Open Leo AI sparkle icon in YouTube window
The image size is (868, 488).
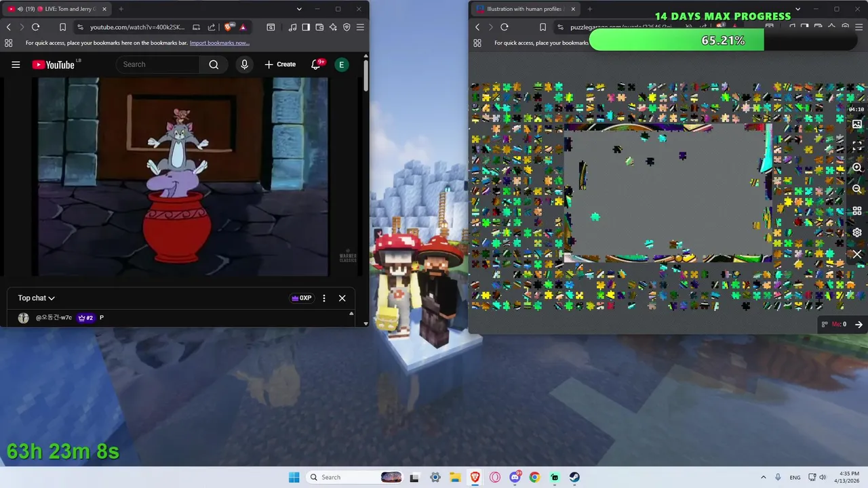coord(333,27)
